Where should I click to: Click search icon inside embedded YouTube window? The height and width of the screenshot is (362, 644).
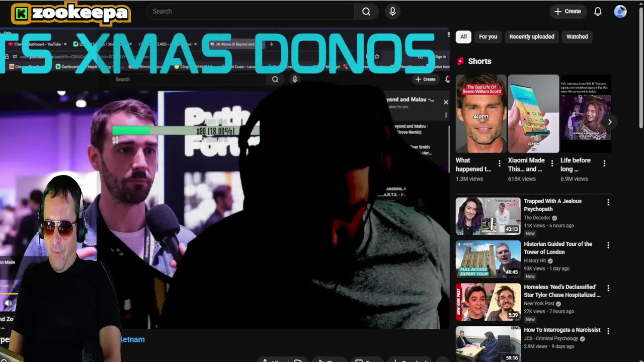point(275,79)
